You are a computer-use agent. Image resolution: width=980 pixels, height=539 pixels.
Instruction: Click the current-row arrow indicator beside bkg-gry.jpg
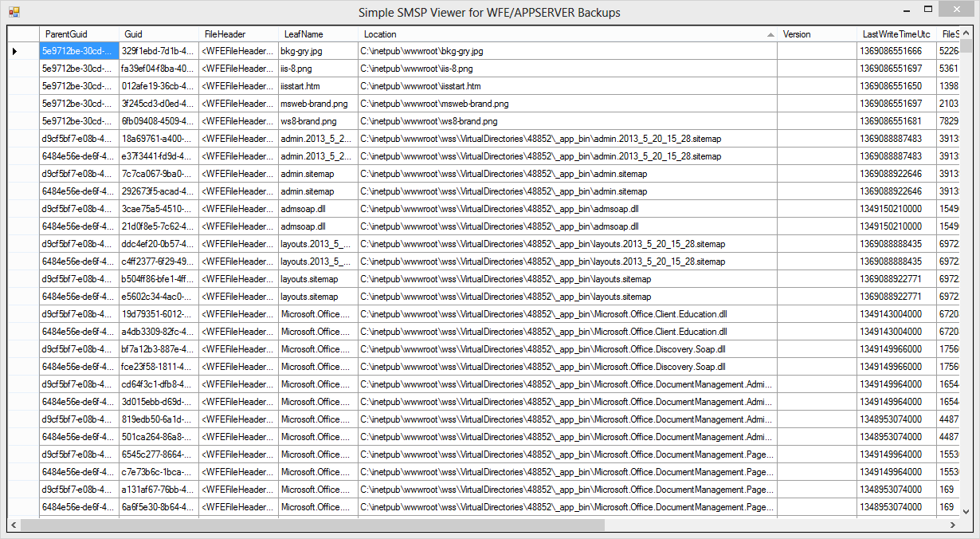[15, 51]
